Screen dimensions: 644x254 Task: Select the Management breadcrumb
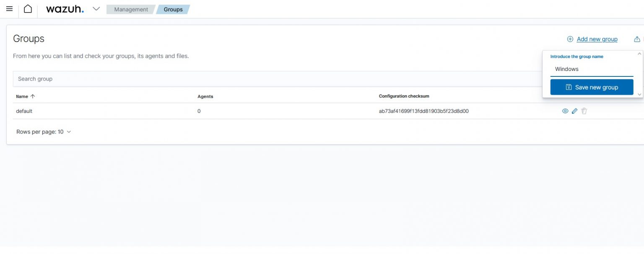[x=130, y=9]
